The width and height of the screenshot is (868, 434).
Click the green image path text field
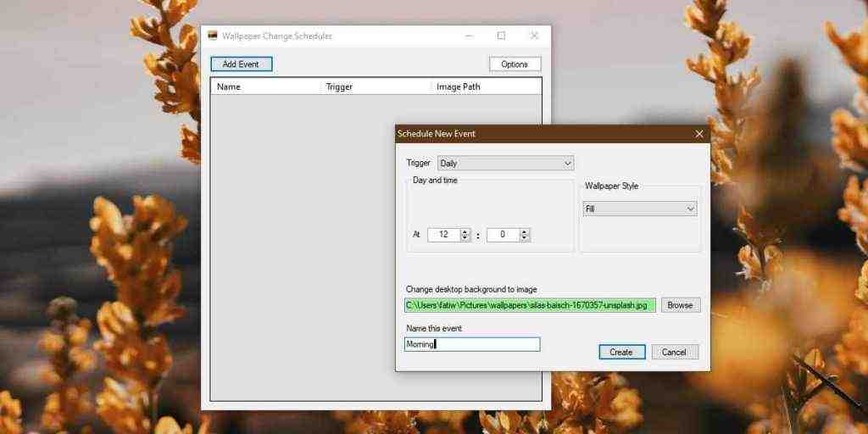click(x=530, y=305)
